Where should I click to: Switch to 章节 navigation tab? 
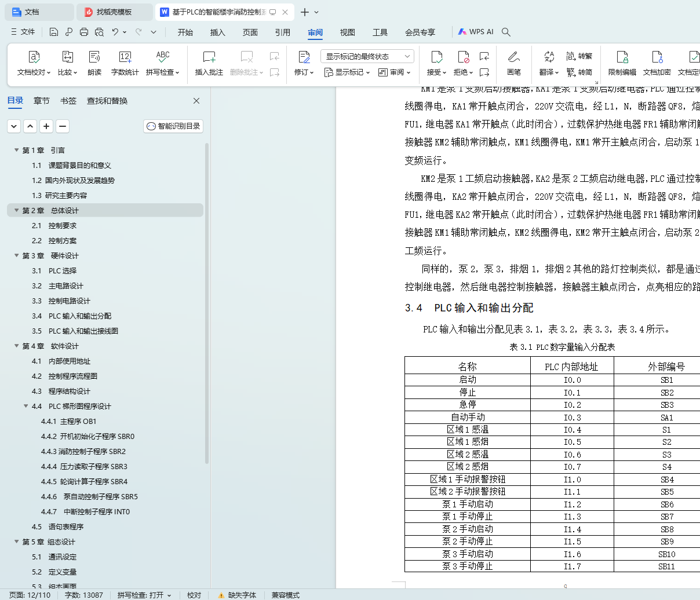pyautogui.click(x=42, y=101)
